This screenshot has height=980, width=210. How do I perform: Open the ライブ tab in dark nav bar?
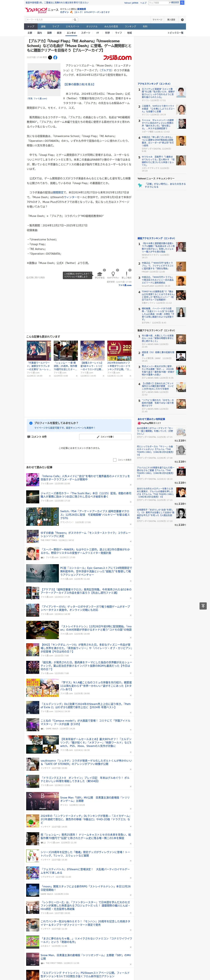pos(56,27)
